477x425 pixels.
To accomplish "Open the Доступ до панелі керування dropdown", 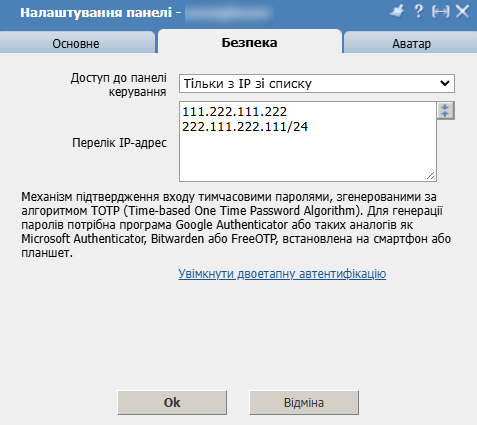I will [317, 83].
